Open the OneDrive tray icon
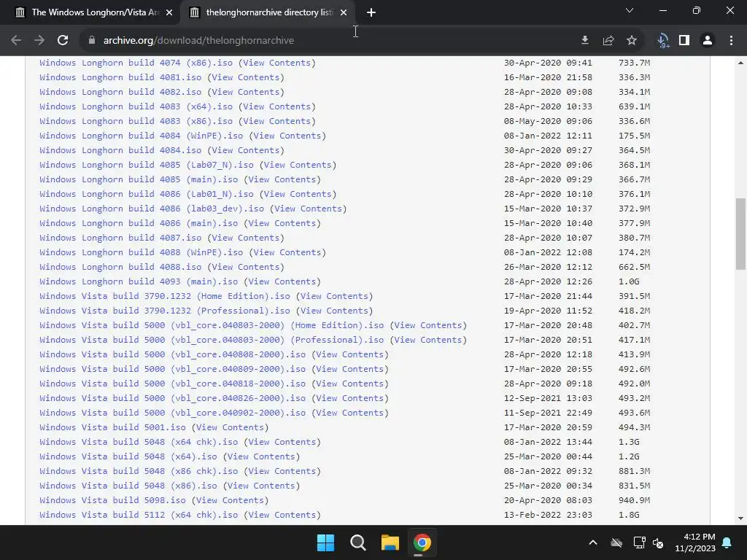The width and height of the screenshot is (747, 560). tap(616, 542)
